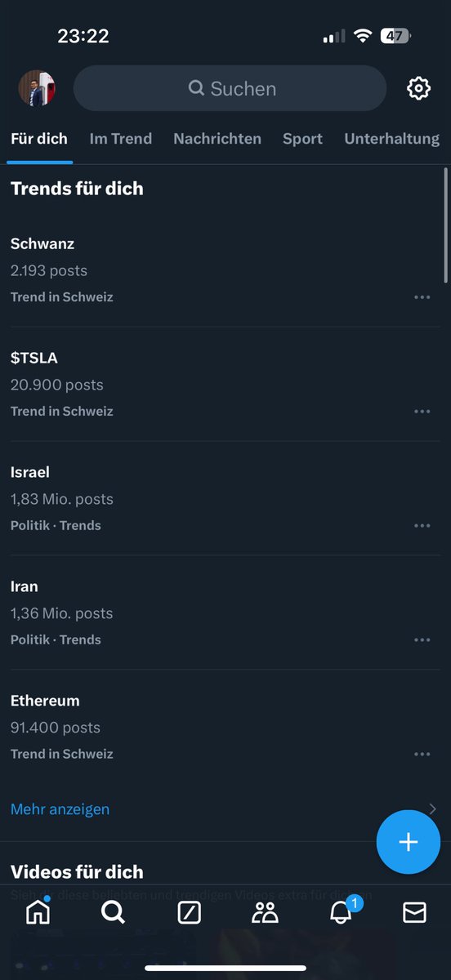
Task: Open the settings gear icon
Action: pos(418,88)
